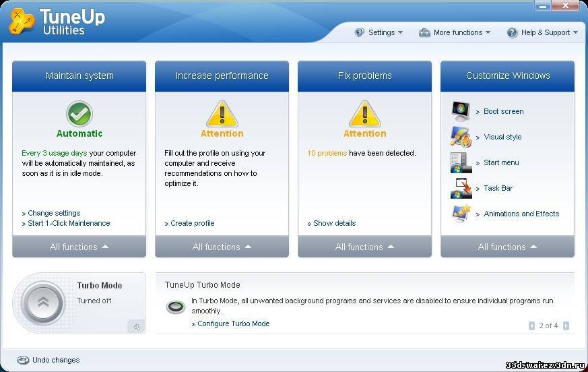Screen dimensions: 588x372
Task: Go to next tip with right arrow
Action: 566,325
